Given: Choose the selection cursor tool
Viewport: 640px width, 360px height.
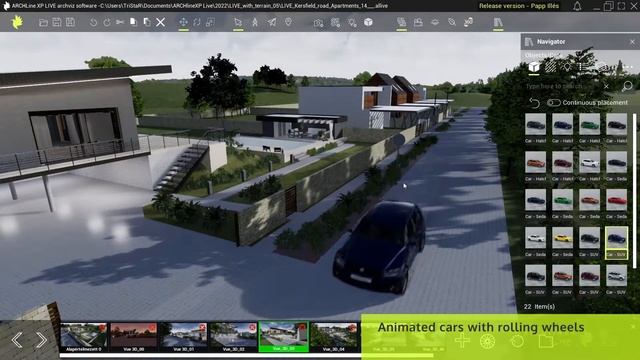Looking at the screenshot, I should click(x=238, y=22).
